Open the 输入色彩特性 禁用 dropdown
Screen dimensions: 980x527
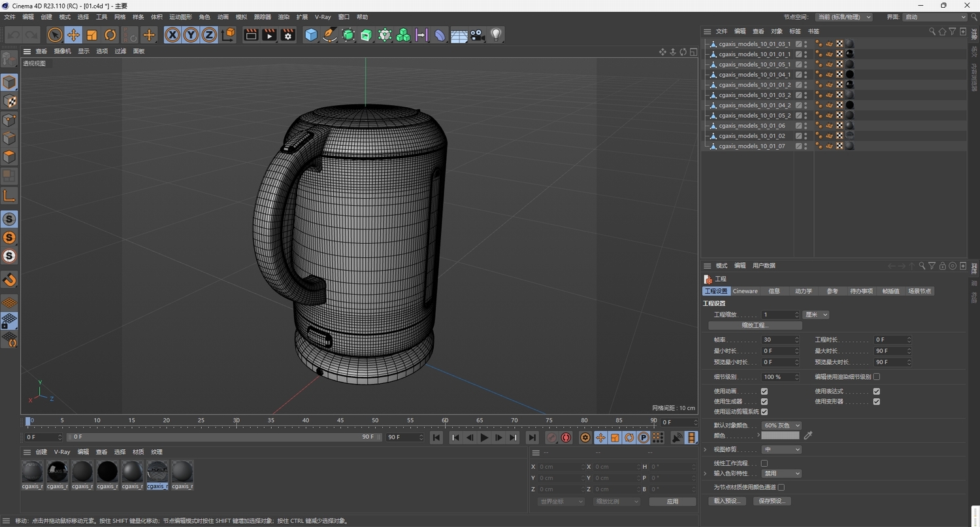[781, 473]
